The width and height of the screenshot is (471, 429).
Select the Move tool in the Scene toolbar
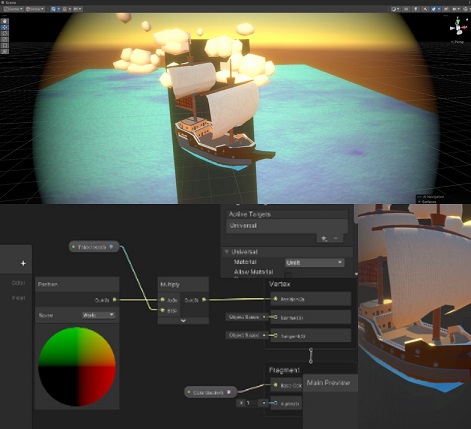(5, 27)
